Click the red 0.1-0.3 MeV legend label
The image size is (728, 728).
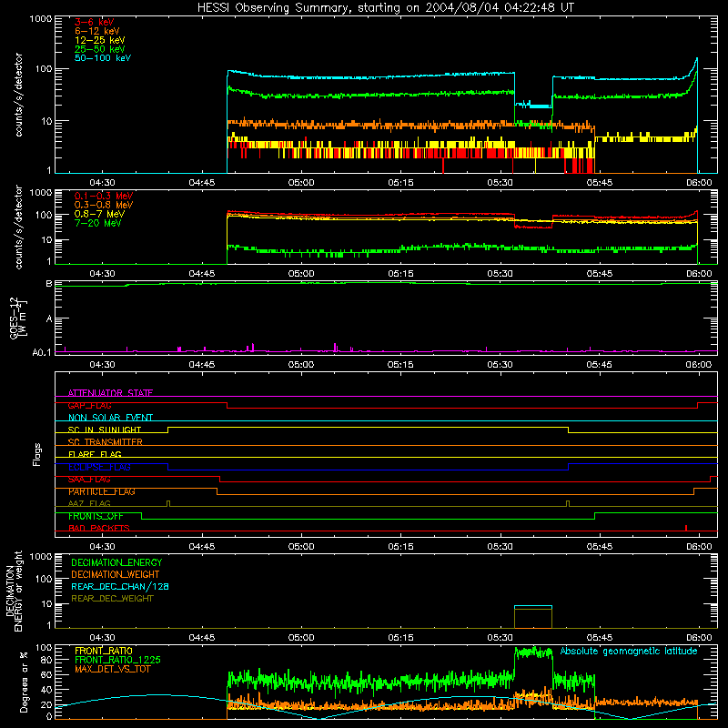(x=104, y=196)
